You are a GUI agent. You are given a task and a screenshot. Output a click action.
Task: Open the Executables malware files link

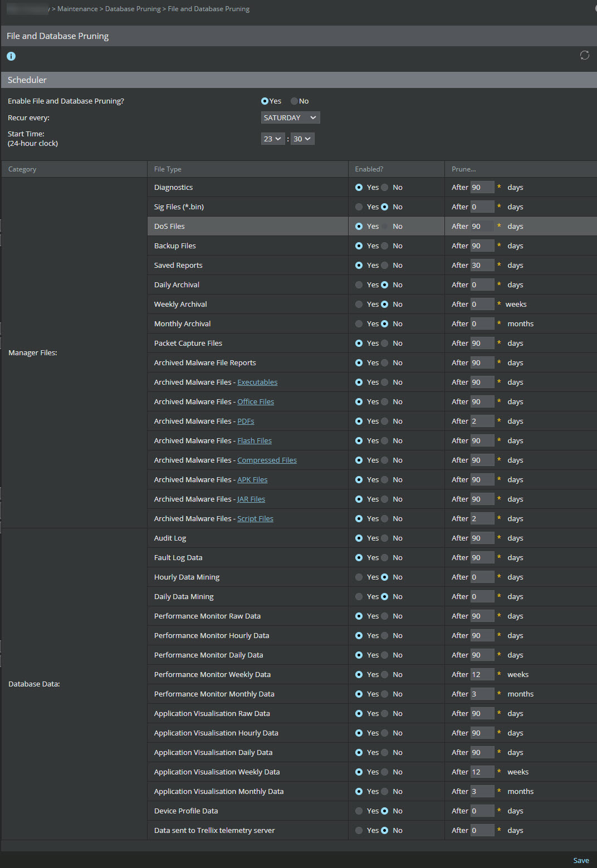(x=257, y=382)
